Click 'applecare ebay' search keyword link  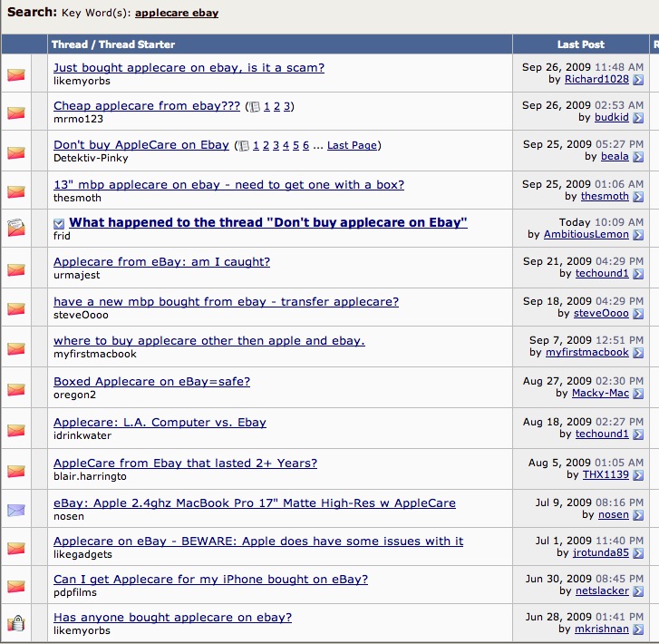[177, 13]
